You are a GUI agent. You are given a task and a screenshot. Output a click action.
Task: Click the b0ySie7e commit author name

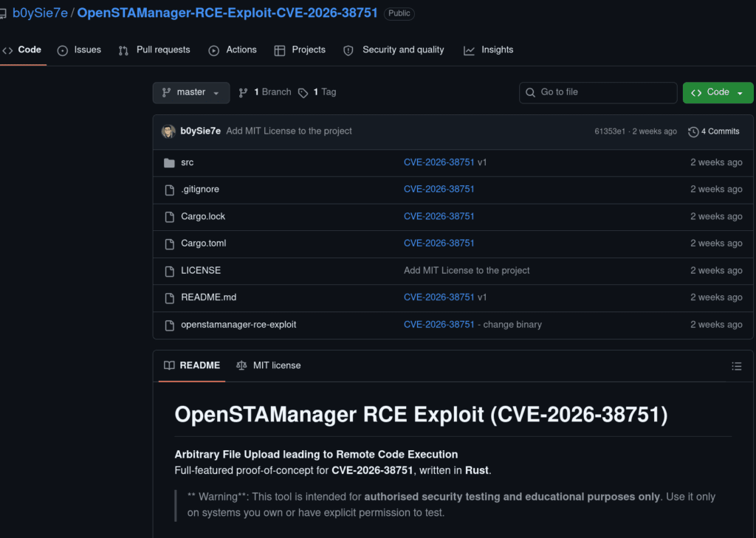click(x=201, y=131)
